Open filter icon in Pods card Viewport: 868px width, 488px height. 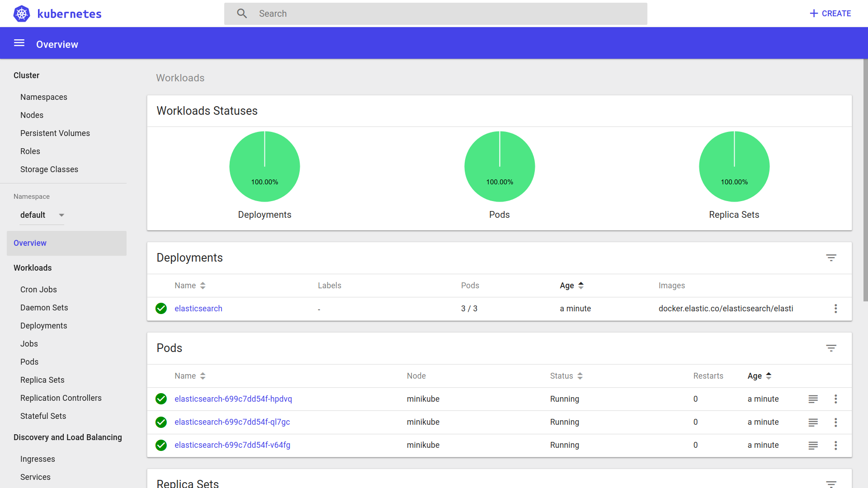[831, 348]
